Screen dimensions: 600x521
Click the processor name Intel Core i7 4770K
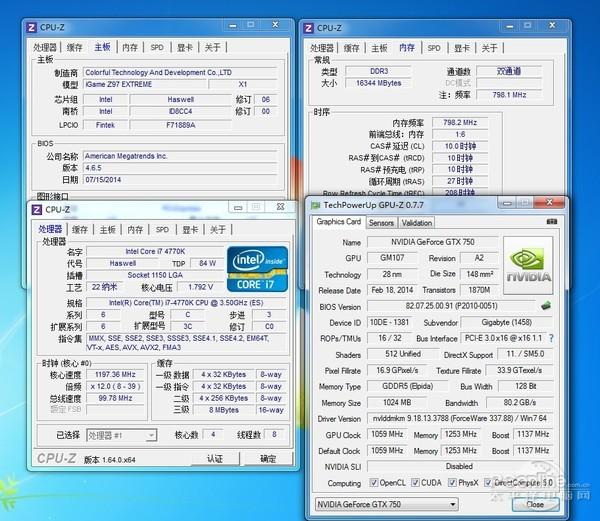coord(155,251)
